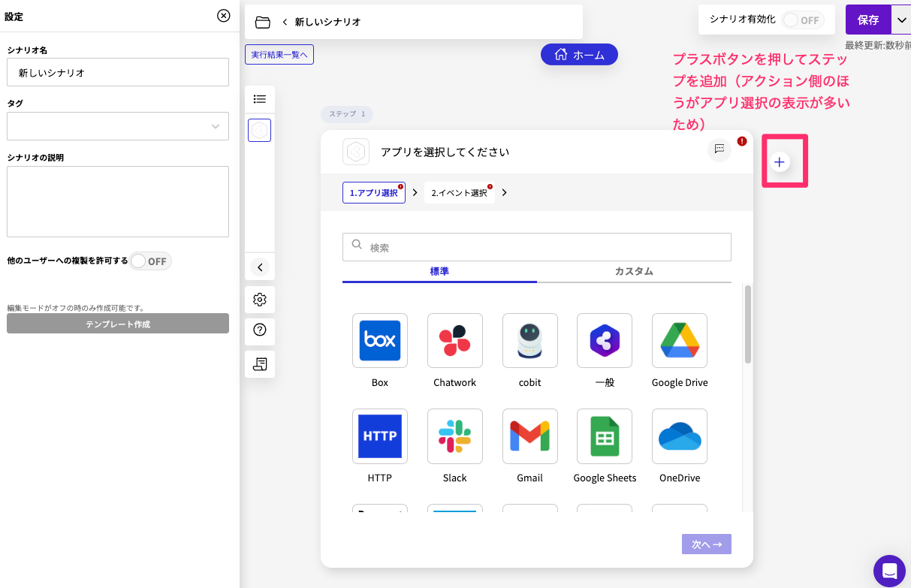Open the log scroll icon in sidebar
This screenshot has height=588, width=911.
[x=260, y=364]
